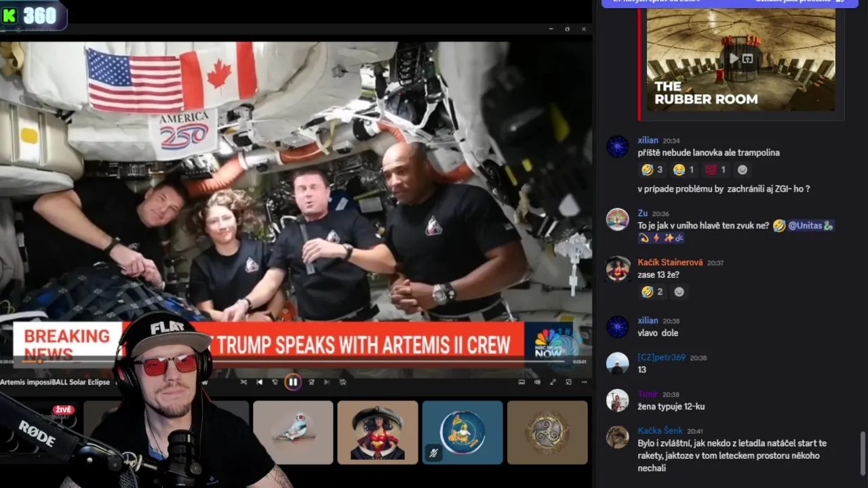Skip backward ten seconds icon

[275, 382]
